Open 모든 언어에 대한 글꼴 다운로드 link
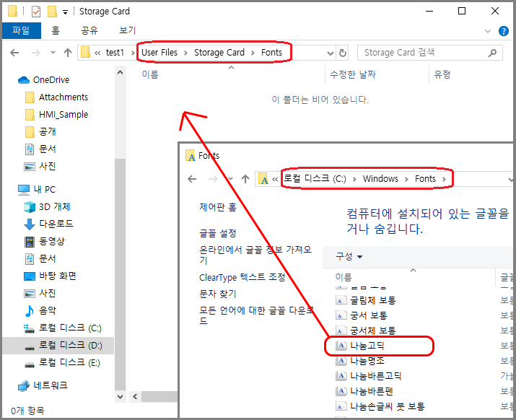Viewport: 516px width, 420px height. click(256, 315)
